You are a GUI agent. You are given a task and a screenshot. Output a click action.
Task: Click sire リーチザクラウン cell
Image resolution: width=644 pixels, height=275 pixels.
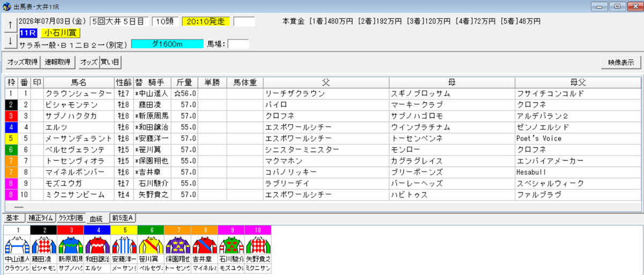point(326,93)
